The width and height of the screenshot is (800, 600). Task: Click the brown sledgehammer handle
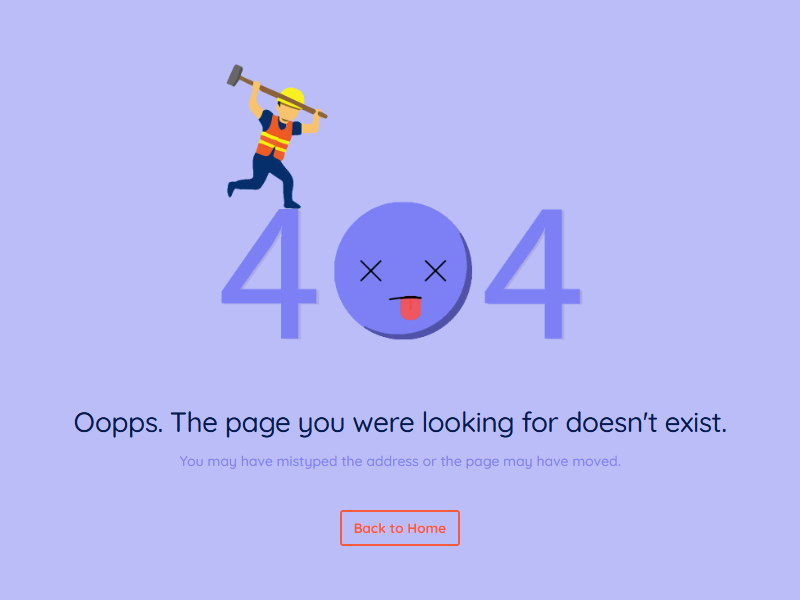point(284,97)
